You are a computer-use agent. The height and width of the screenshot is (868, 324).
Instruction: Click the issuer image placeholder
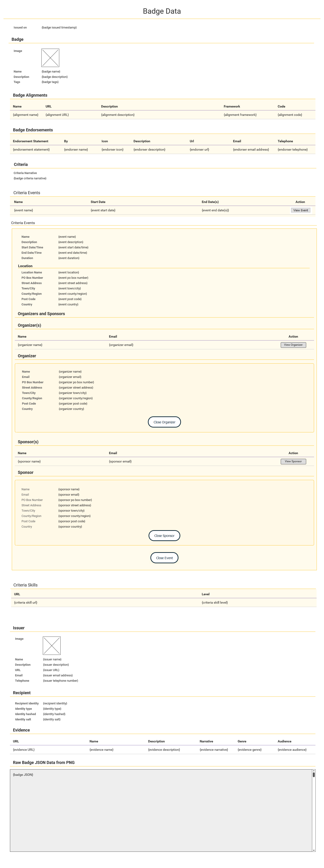click(51, 646)
